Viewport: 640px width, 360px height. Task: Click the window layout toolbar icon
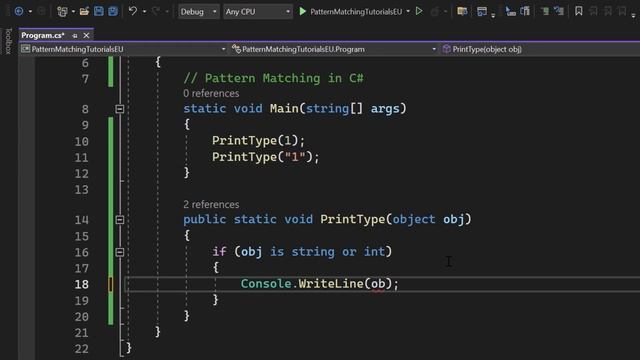click(482, 11)
